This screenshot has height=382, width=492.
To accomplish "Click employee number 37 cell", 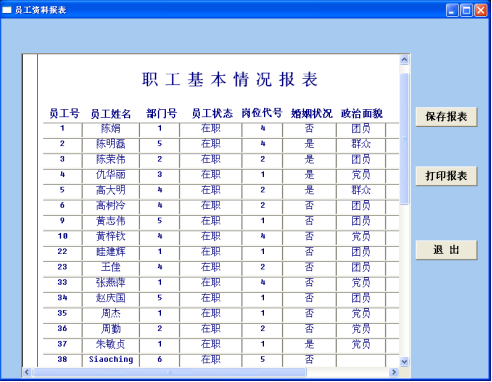I will 62,344.
